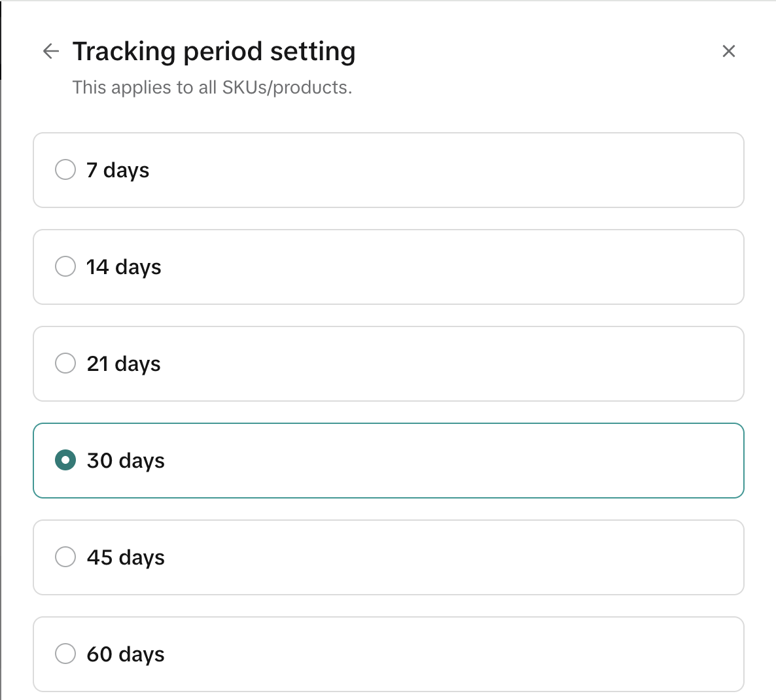Pick the 21 days radio button
The image size is (776, 700).
click(x=65, y=363)
